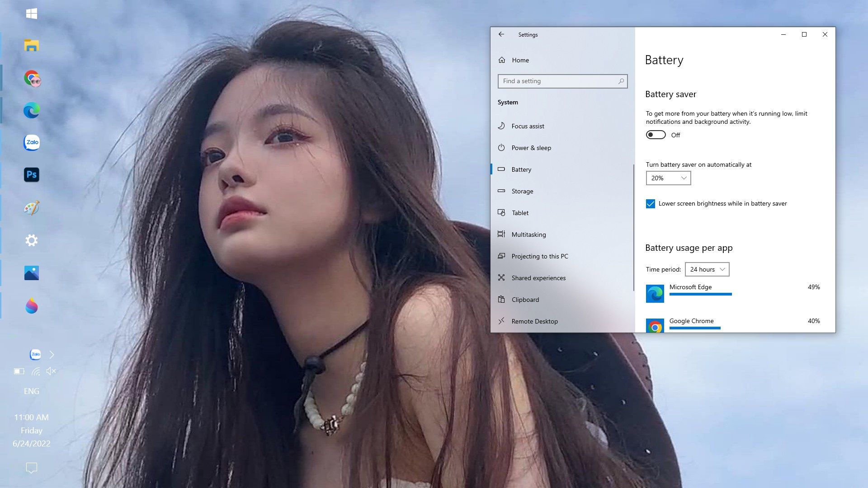The height and width of the screenshot is (488, 868).
Task: Open Google Chrome from taskbar
Action: point(32,78)
